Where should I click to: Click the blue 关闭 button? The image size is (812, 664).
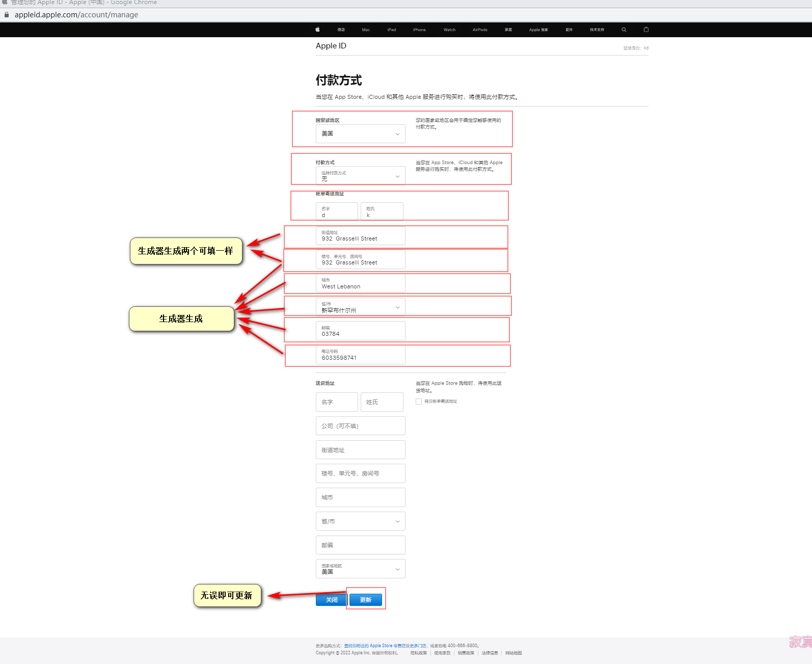point(332,600)
